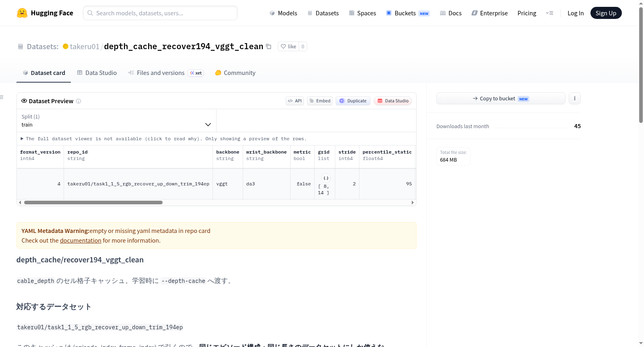The width and height of the screenshot is (644, 347).
Task: Switch to the Data Studio tab
Action: tap(97, 73)
